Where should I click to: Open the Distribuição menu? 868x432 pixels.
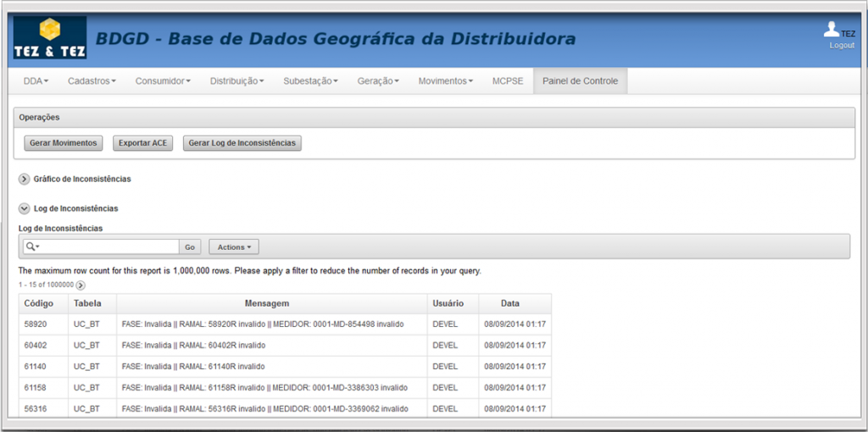pyautogui.click(x=237, y=80)
